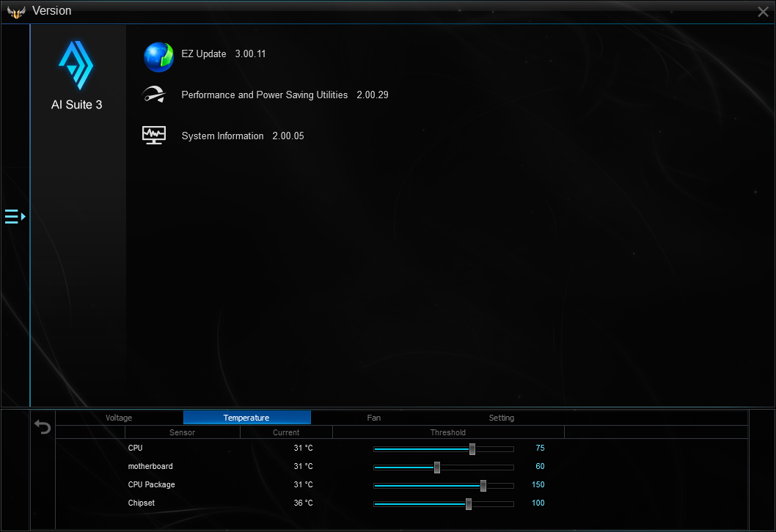This screenshot has height=532, width=776.
Task: Click the motherboard sensor row label
Action: click(x=150, y=466)
